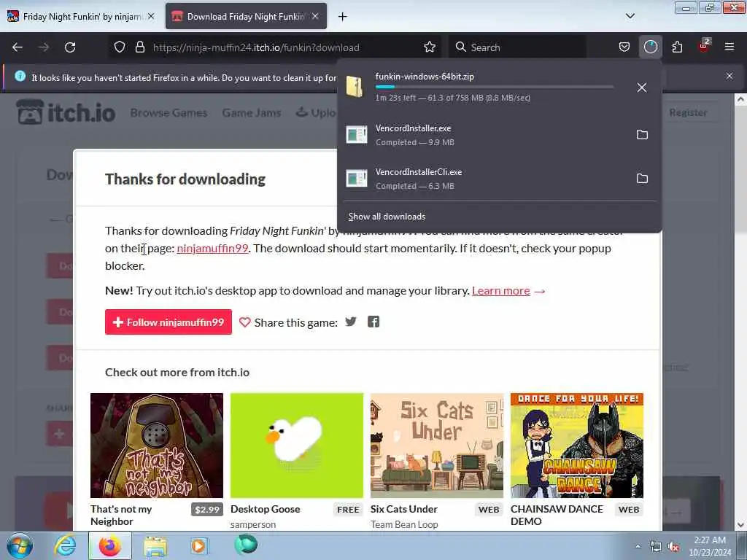Open tracking protection shield icon
The height and width of the screenshot is (560, 747).
(120, 47)
